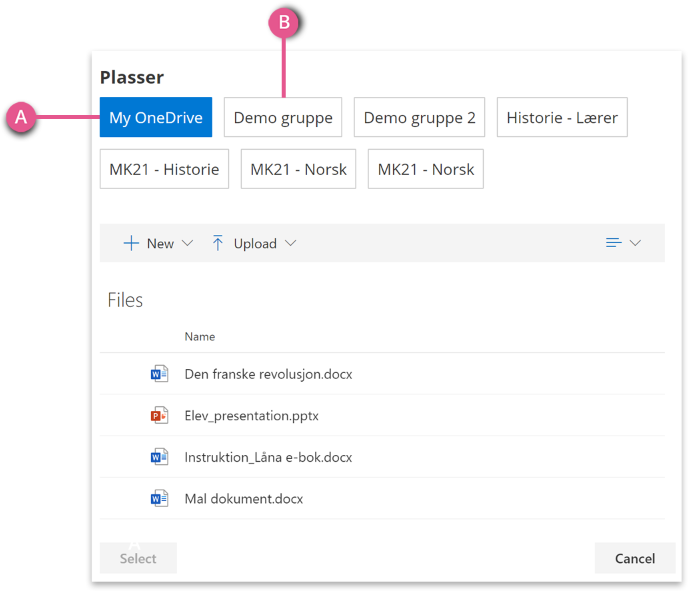The height and width of the screenshot is (591, 697).
Task: Click the Upload button label
Action: coord(255,244)
